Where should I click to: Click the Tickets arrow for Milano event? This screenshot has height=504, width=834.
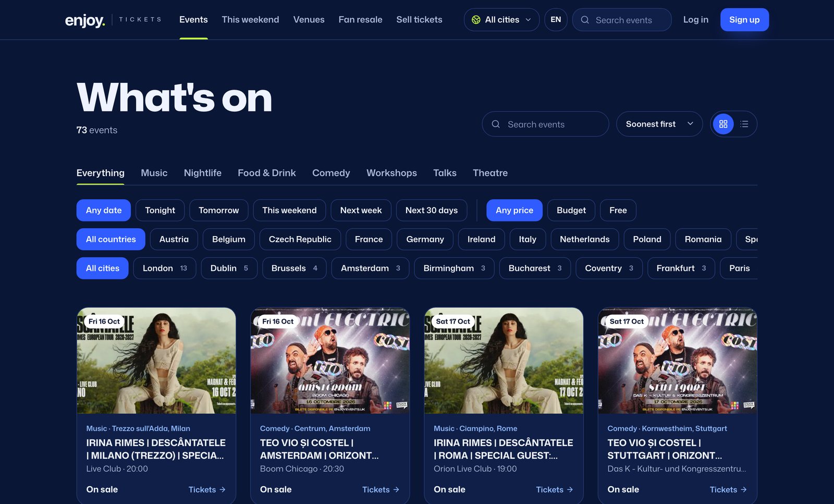(207, 489)
